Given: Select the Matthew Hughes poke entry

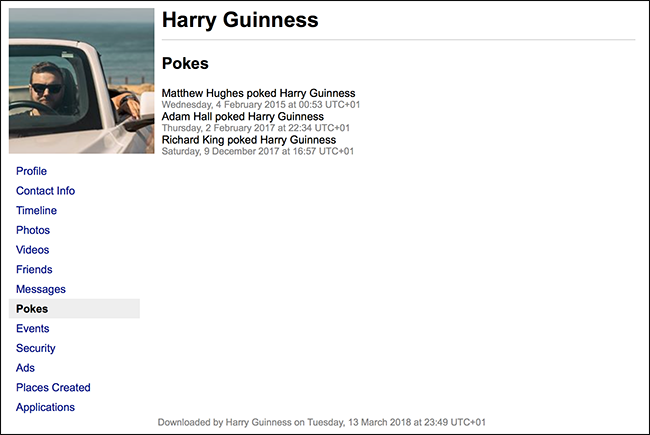Looking at the screenshot, I should 258,94.
